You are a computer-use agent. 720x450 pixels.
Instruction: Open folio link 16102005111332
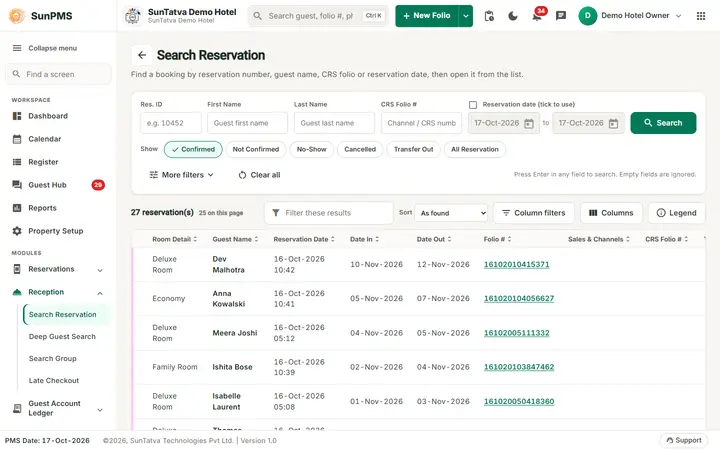[517, 333]
